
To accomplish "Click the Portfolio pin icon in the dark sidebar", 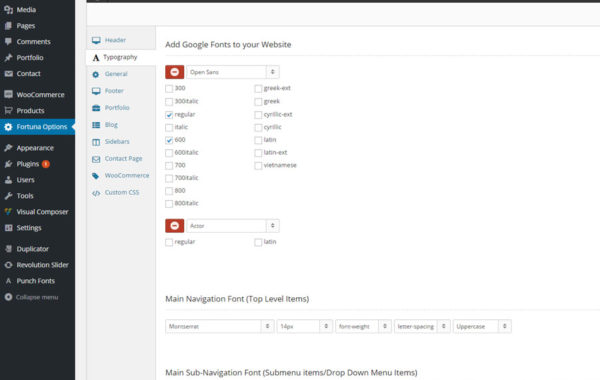I will click(x=8, y=57).
